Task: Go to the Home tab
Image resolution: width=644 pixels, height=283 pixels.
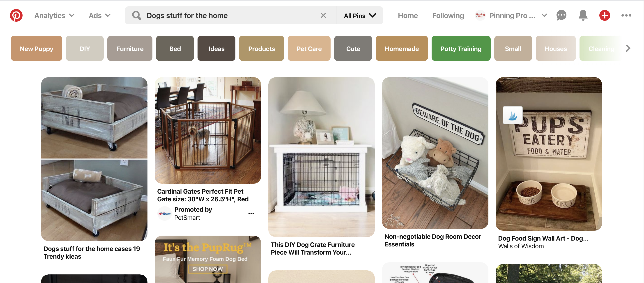Action: tap(407, 16)
